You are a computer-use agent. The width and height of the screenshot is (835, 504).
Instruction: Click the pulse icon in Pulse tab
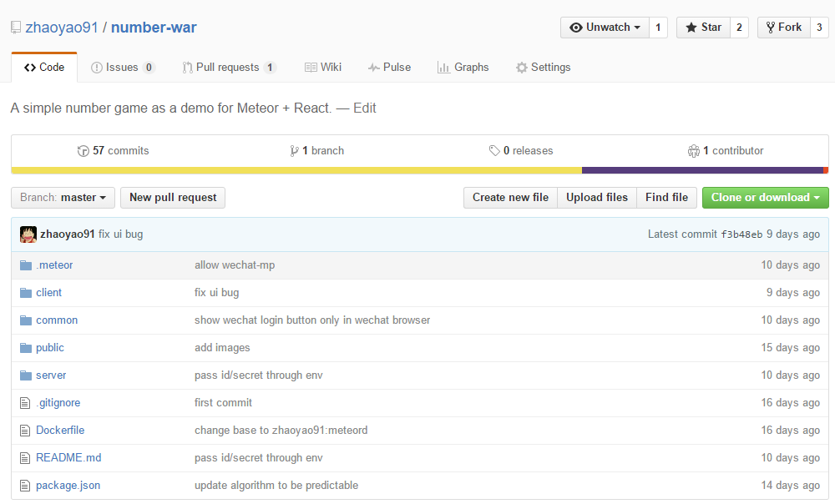pyautogui.click(x=374, y=68)
